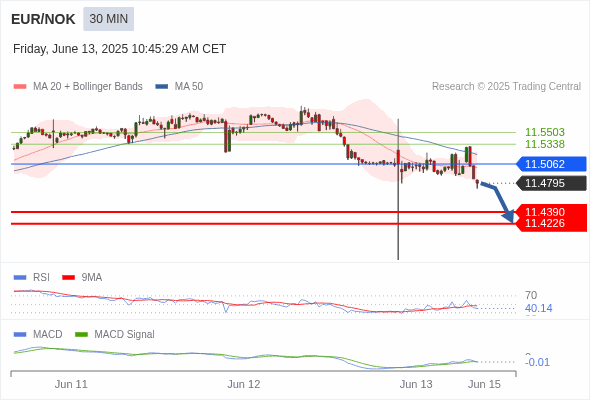Click the RSI value 40.14
This screenshot has width=590, height=400.
(x=538, y=309)
